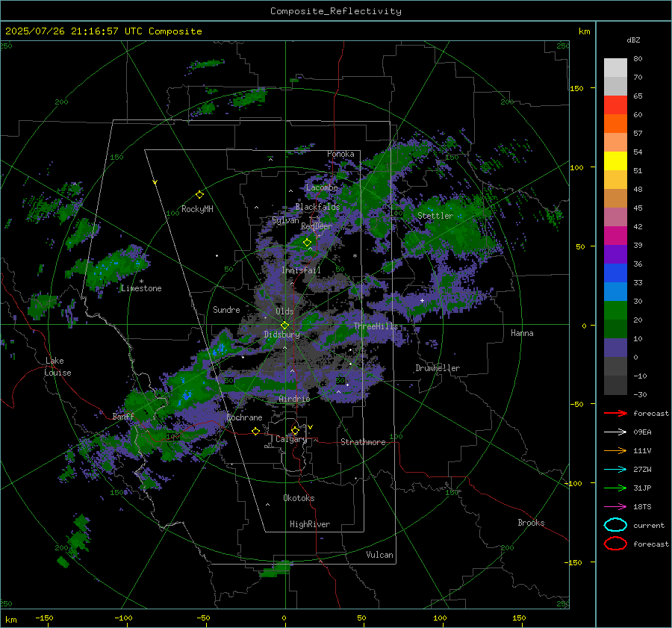This screenshot has height=628, width=672.
Task: Select the Lacombe label on the map
Action: click(322, 187)
